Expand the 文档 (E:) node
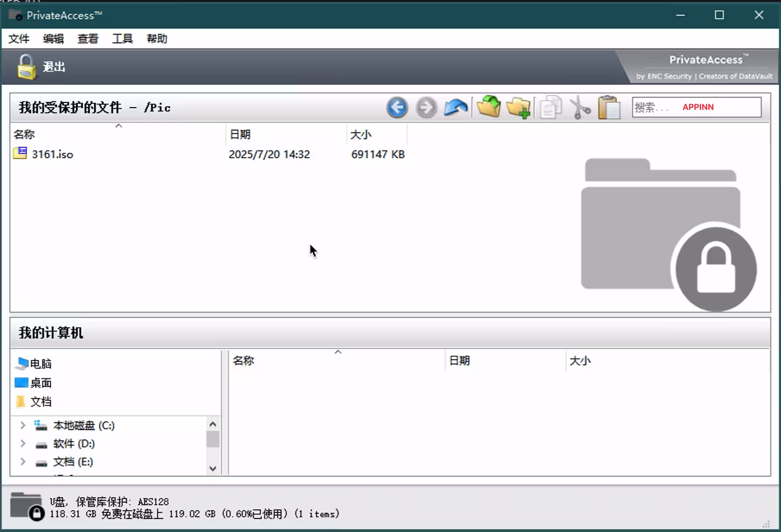The height and width of the screenshot is (532, 781). click(23, 462)
